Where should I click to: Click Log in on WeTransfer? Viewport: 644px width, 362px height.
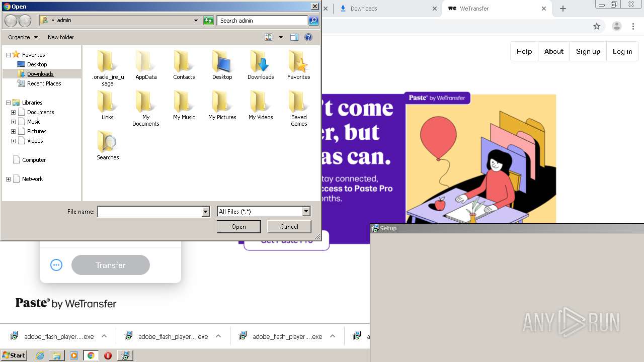pyautogui.click(x=622, y=51)
